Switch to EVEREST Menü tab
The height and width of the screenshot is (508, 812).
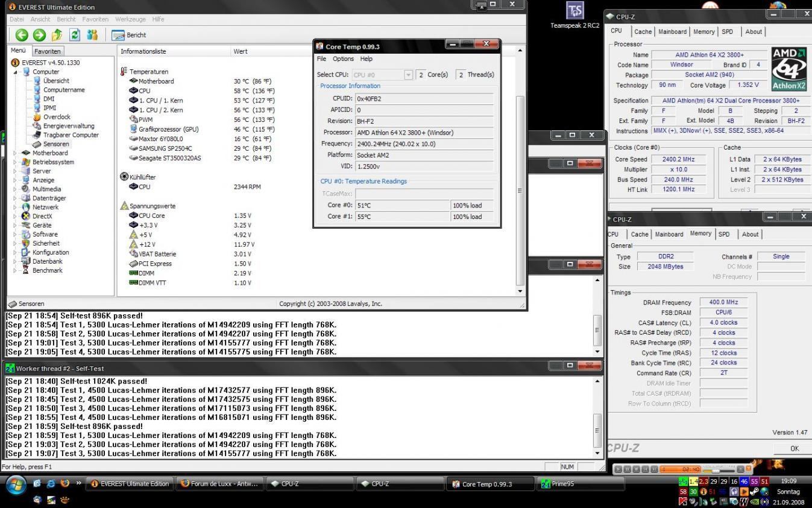pyautogui.click(x=19, y=51)
